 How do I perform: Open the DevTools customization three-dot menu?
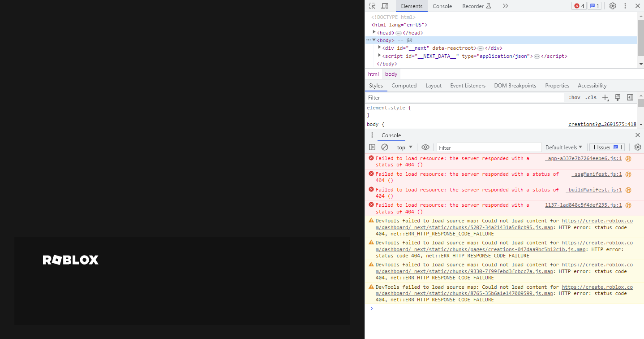(625, 6)
